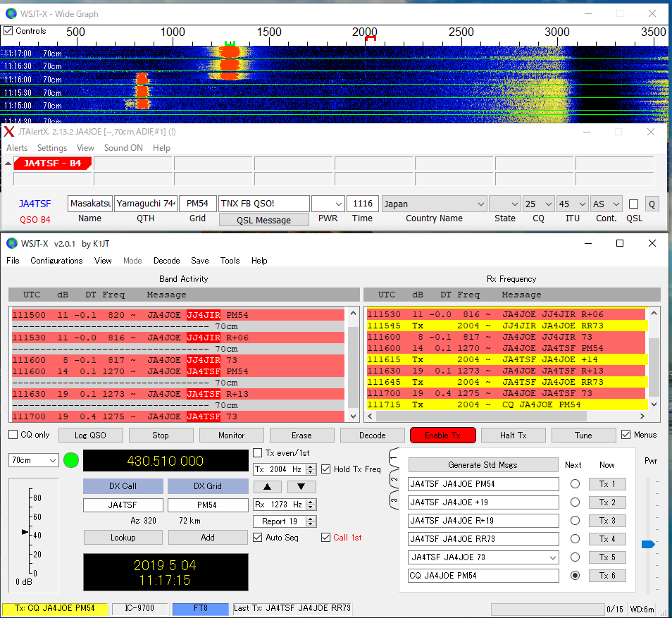
Task: Open the Country Name dropdown showing Japan
Action: [434, 204]
